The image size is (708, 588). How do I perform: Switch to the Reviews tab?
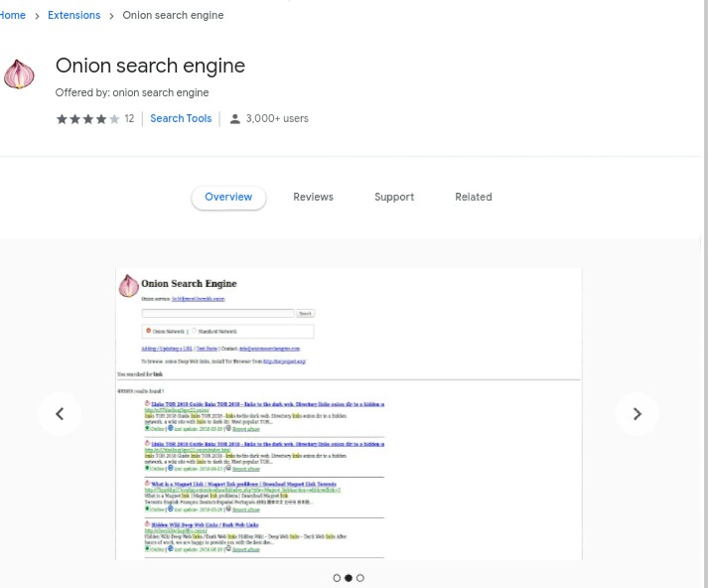pyautogui.click(x=313, y=198)
